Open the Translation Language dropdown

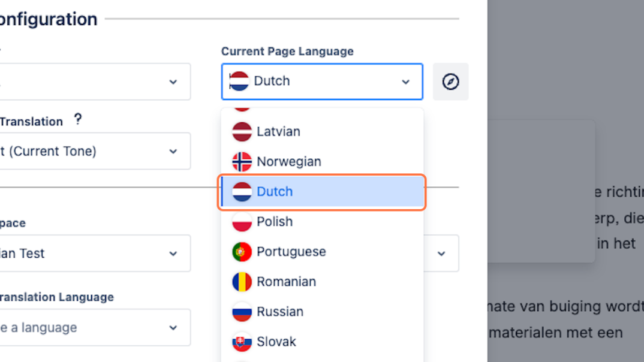pyautogui.click(x=173, y=328)
